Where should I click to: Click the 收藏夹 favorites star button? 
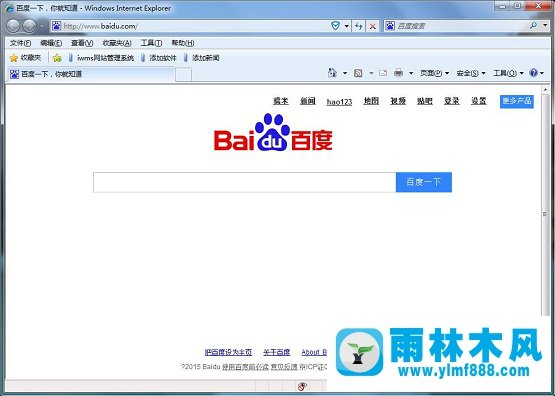coord(25,58)
